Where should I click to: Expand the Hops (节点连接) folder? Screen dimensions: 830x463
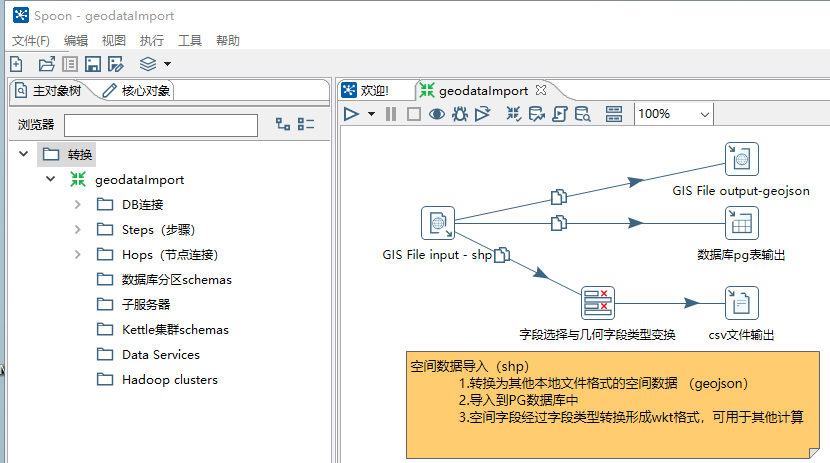pyautogui.click(x=77, y=255)
